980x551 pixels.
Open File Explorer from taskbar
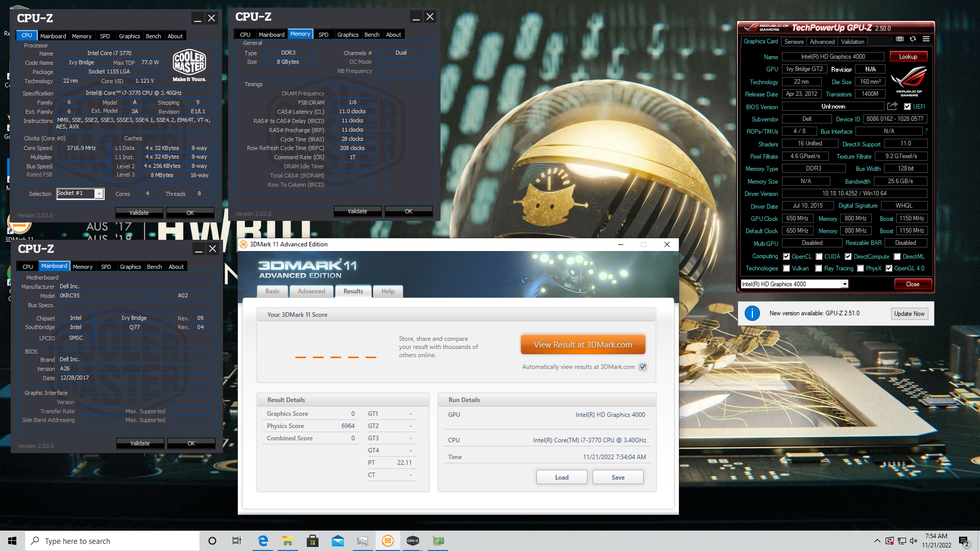(x=287, y=541)
